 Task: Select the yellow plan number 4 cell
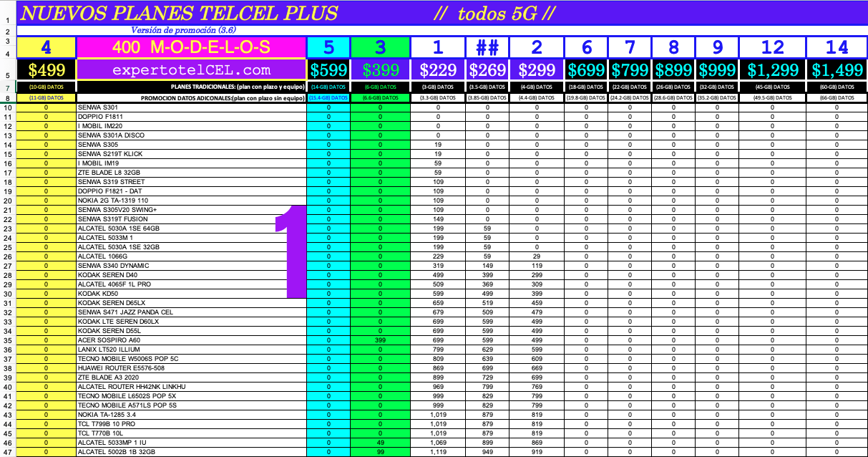click(x=46, y=47)
